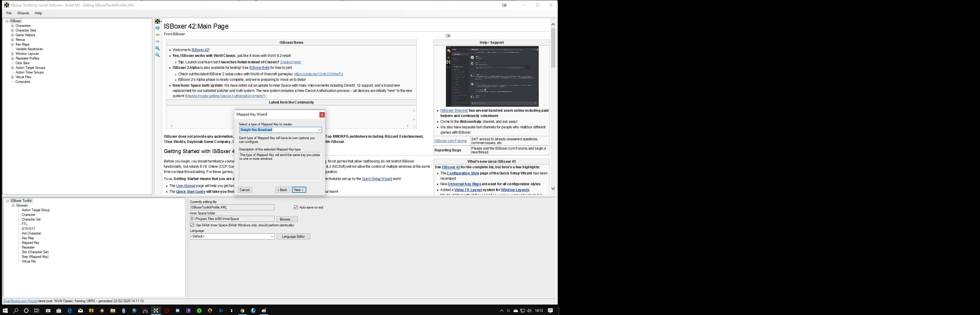The width and height of the screenshot is (980, 315).
Task: Open the ISBoxer Discord link
Action: (454, 111)
